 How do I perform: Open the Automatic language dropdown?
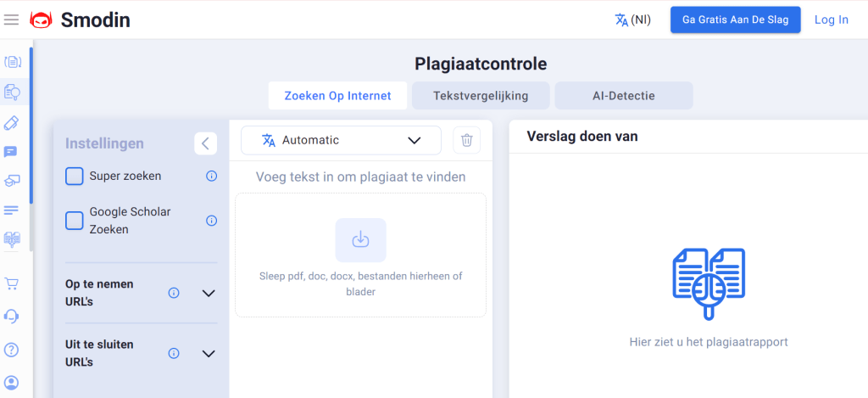click(341, 141)
